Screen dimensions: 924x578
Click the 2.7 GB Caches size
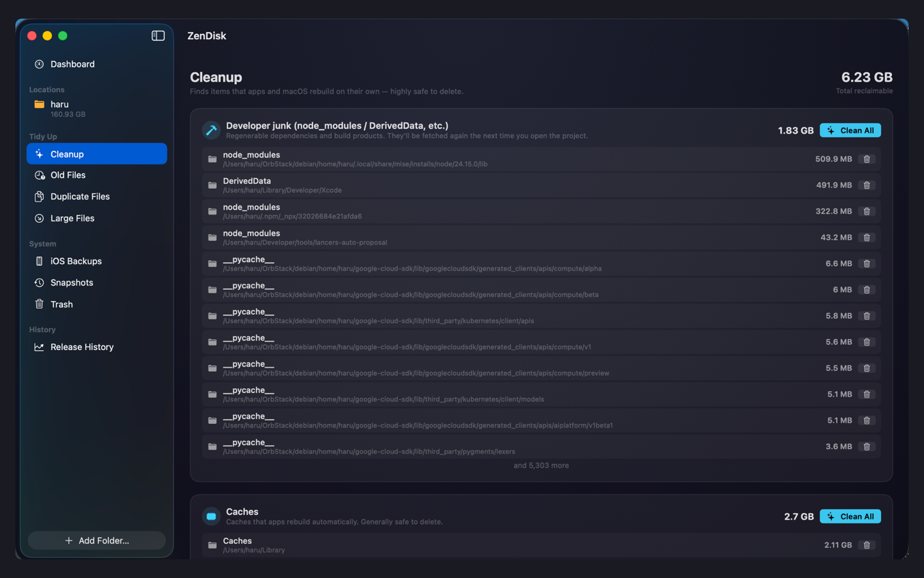click(799, 516)
